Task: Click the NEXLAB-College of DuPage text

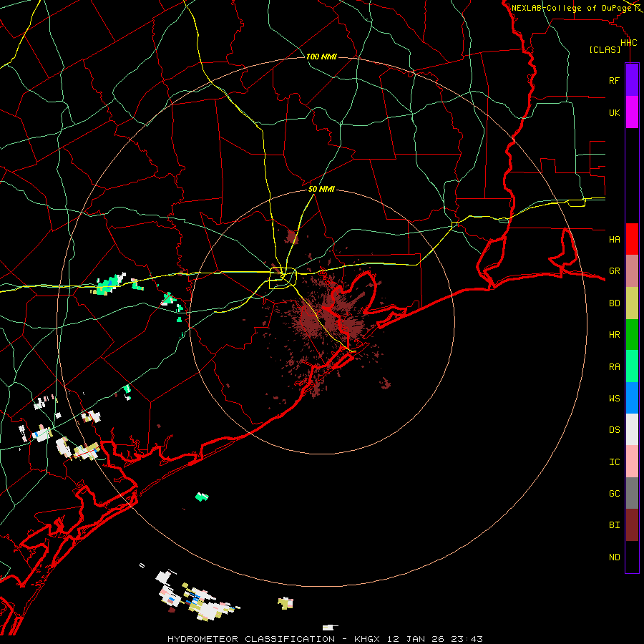Action: click(572, 8)
